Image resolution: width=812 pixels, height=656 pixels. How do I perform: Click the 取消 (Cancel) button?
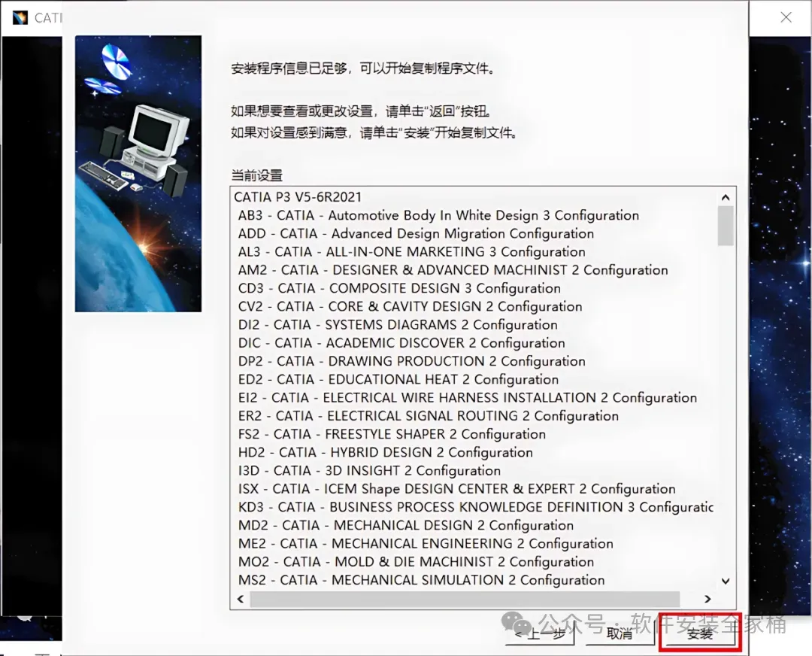click(x=620, y=633)
